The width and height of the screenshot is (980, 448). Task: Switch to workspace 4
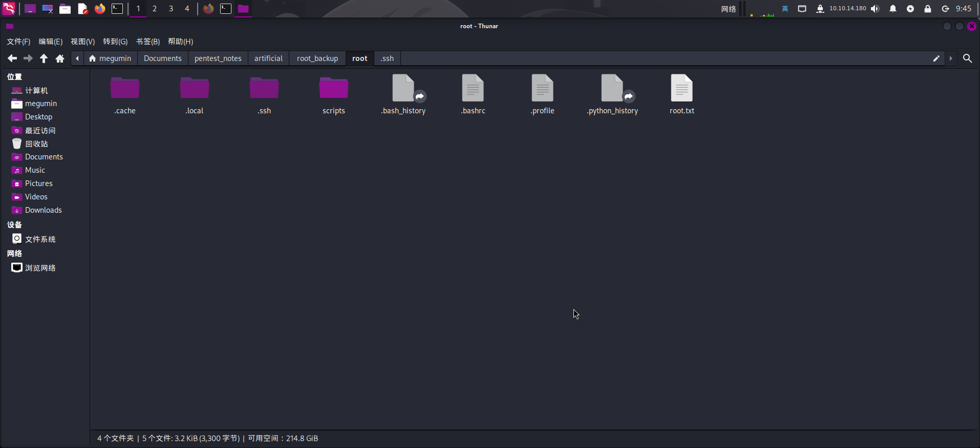click(x=187, y=9)
